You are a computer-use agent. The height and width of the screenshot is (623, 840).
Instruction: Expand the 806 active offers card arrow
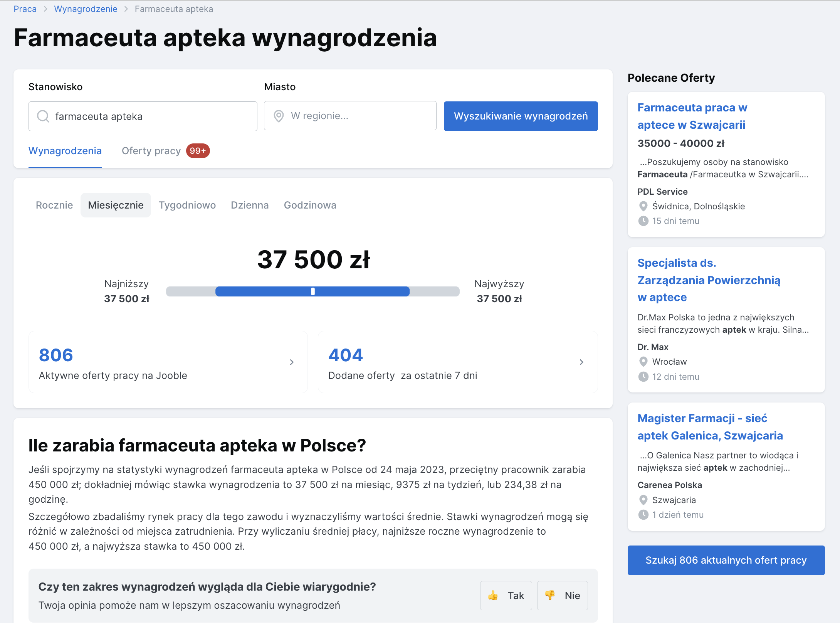tap(292, 362)
